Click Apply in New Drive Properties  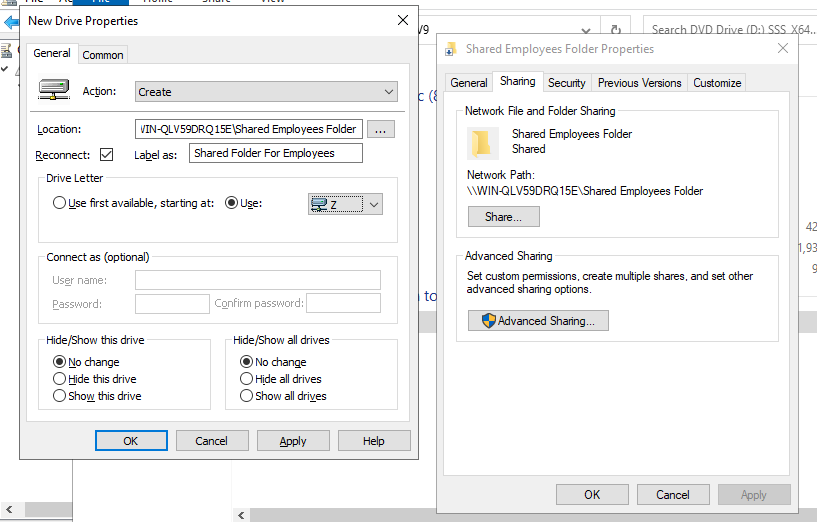[x=293, y=441]
